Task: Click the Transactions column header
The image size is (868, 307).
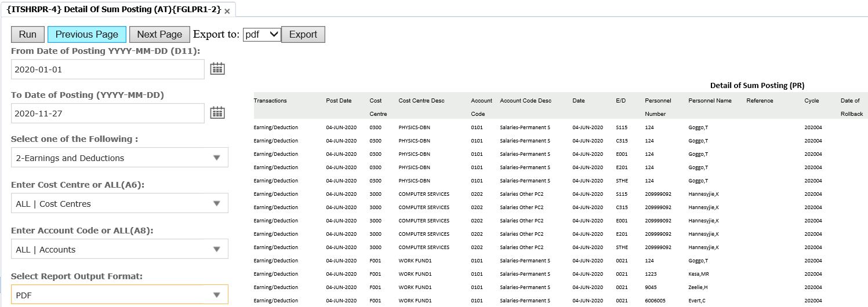Action: (270, 101)
